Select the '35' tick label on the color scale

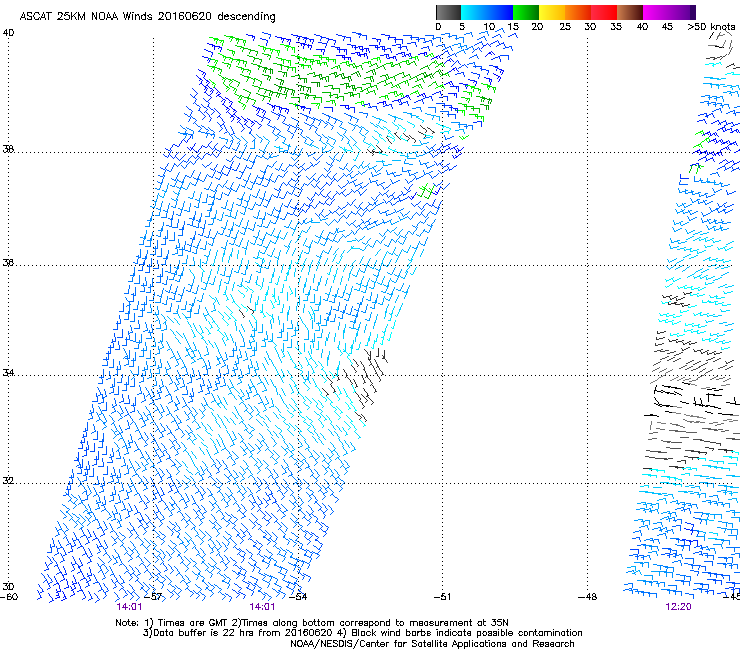pos(616,27)
